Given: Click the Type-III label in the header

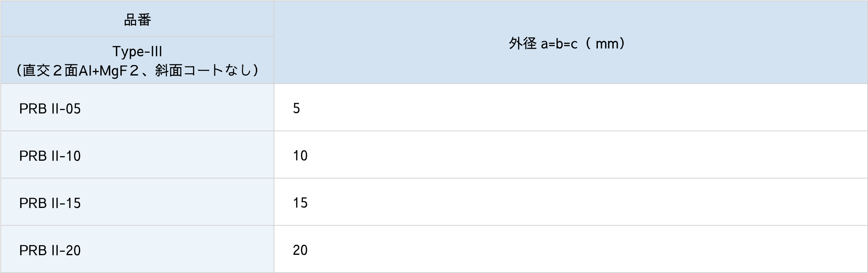Looking at the screenshot, I should 137,52.
